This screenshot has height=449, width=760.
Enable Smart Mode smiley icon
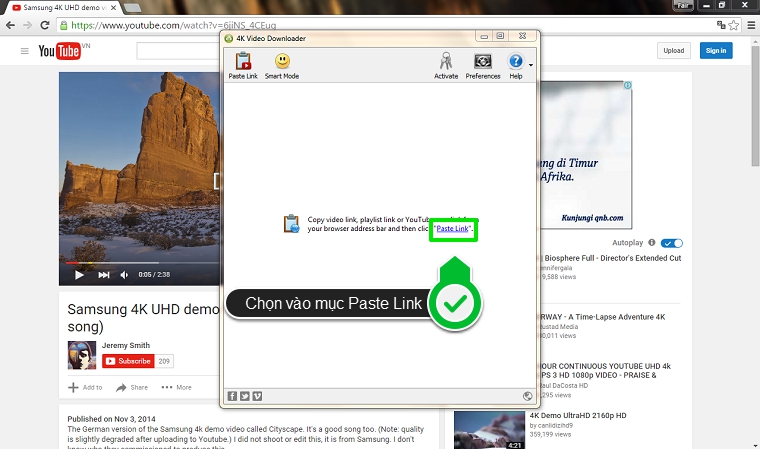[x=282, y=63]
